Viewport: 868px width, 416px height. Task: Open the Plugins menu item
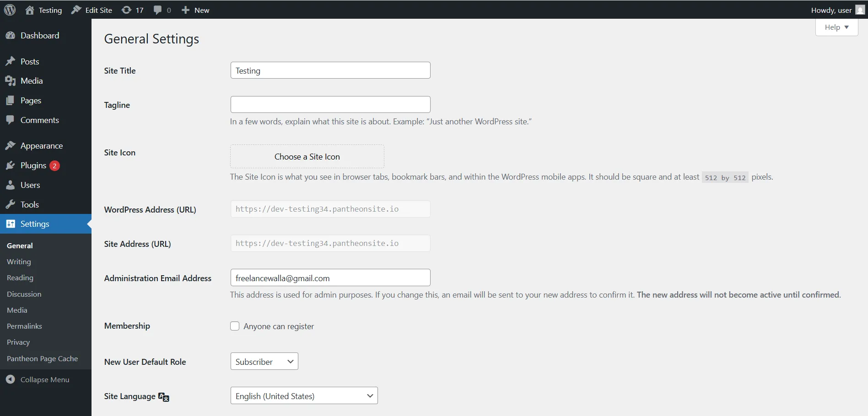(46, 165)
